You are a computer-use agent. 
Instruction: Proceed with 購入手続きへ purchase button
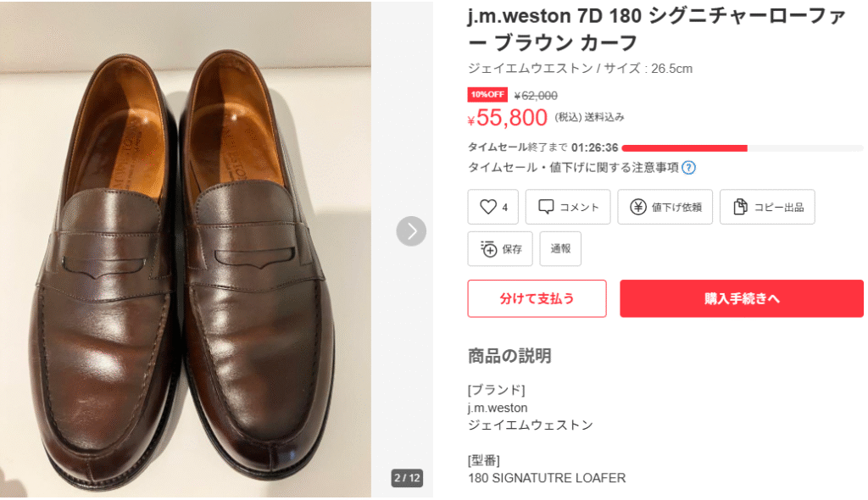coord(741,298)
